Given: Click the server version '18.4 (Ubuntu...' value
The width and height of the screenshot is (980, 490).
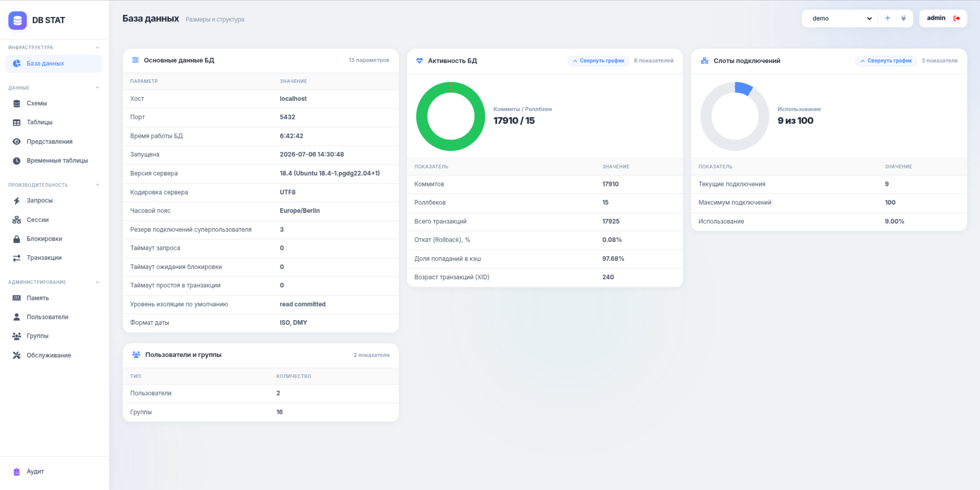Looking at the screenshot, I should click(x=330, y=173).
